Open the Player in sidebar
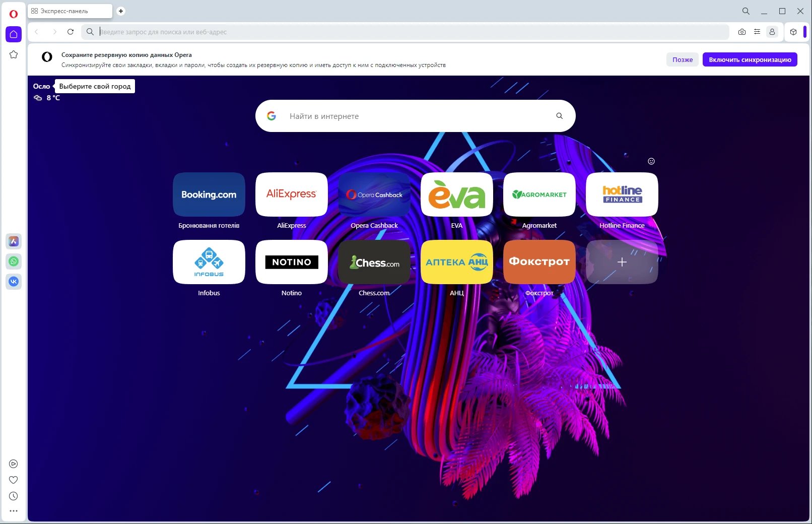Image resolution: width=812 pixels, height=524 pixels. tap(14, 464)
